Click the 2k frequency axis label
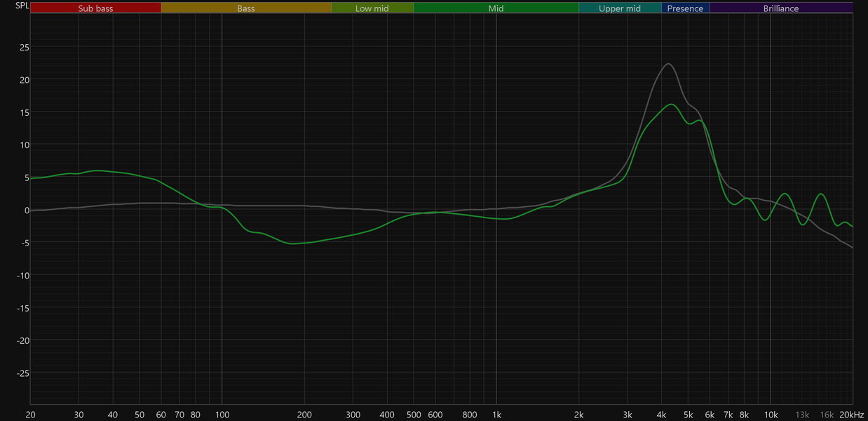This screenshot has width=868, height=421. (x=578, y=415)
